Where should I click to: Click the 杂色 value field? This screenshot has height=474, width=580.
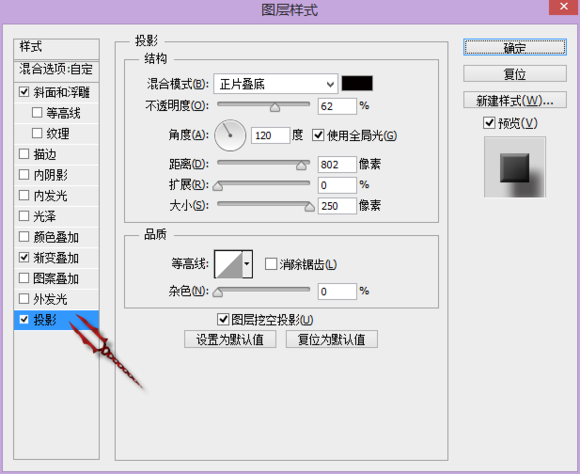click(x=337, y=292)
